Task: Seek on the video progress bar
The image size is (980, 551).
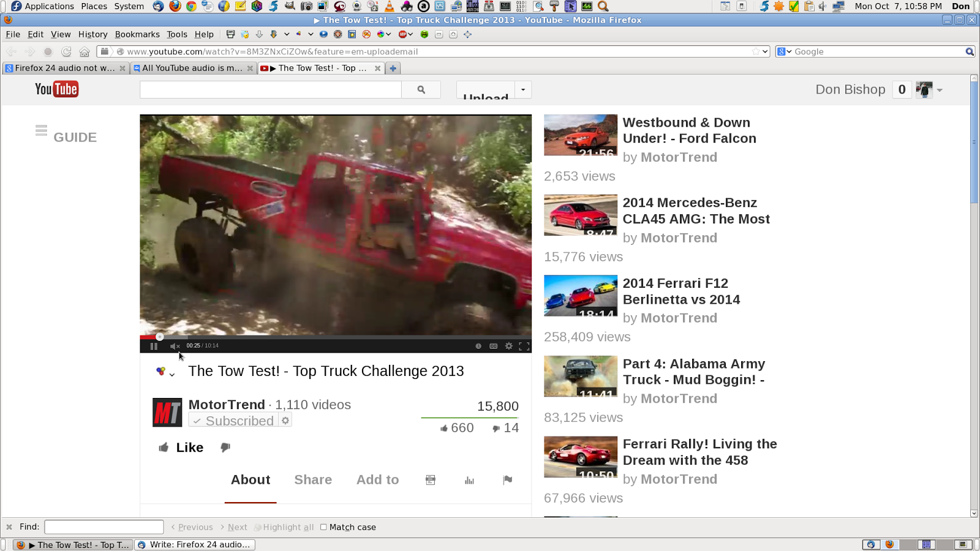Action: tap(336, 337)
